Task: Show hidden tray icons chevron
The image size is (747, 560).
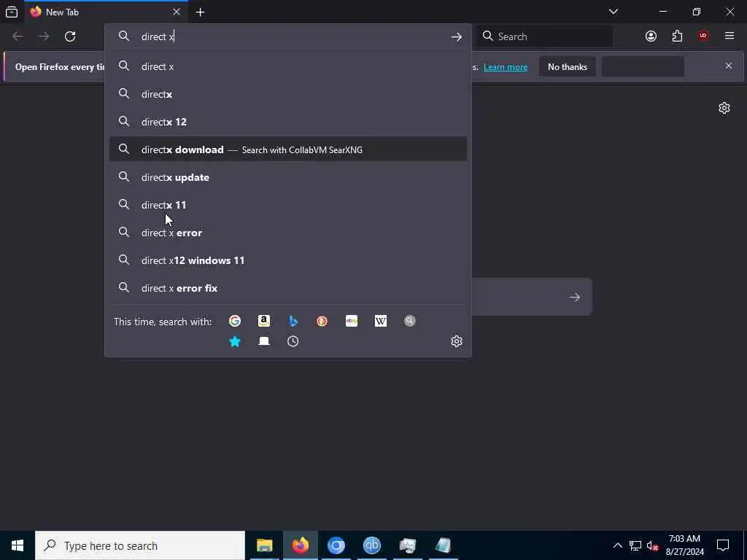Action: coord(617,545)
